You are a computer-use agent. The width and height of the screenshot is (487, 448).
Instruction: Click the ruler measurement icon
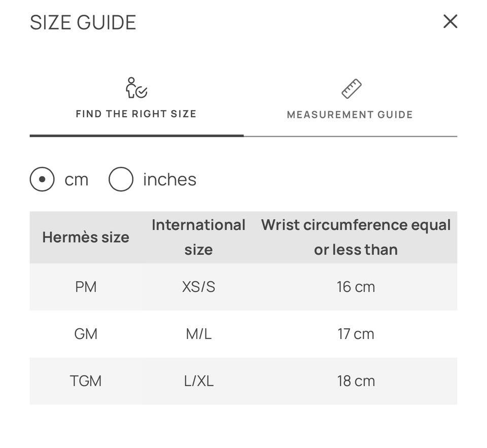point(351,89)
